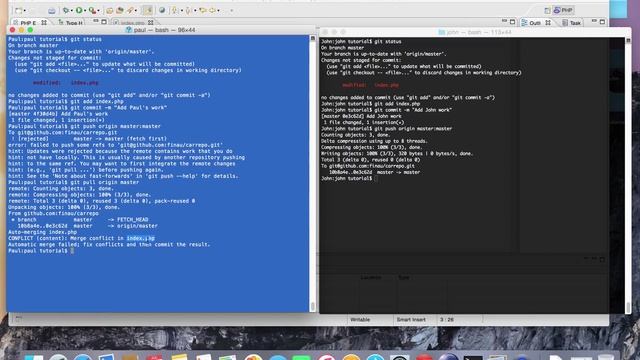
Task: Click the Open Type folder icon
Action: pyautogui.click(x=109, y=10)
